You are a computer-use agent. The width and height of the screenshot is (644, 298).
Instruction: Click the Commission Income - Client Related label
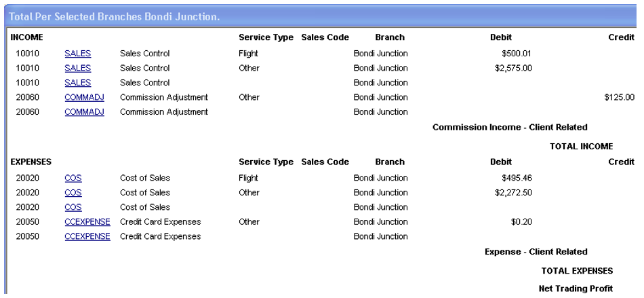coord(509,127)
